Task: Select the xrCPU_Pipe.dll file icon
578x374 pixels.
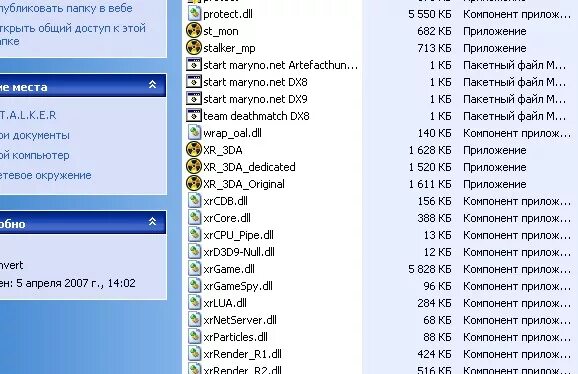Action: pyautogui.click(x=194, y=235)
